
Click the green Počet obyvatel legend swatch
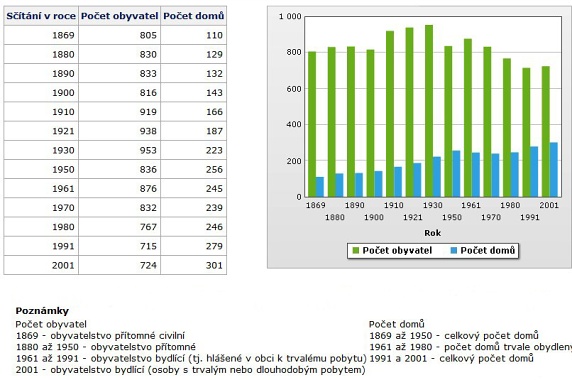tap(356, 251)
